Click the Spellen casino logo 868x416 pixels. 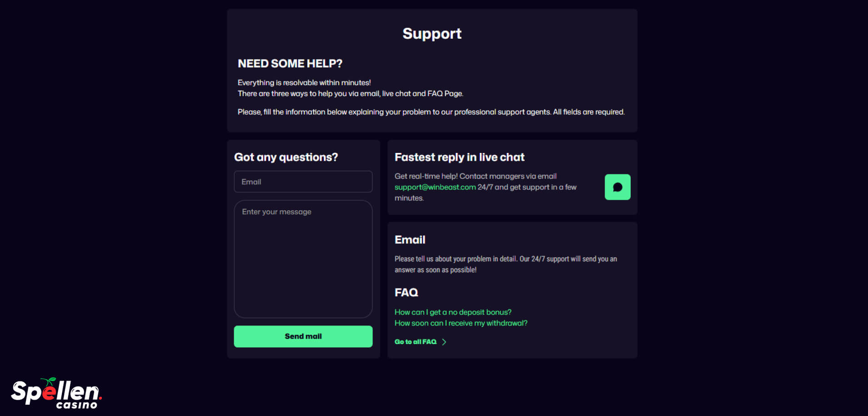click(x=56, y=393)
